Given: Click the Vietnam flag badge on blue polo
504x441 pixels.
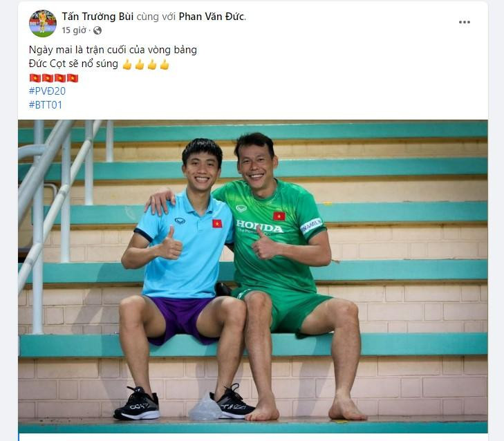Looking at the screenshot, I should pos(217,223).
